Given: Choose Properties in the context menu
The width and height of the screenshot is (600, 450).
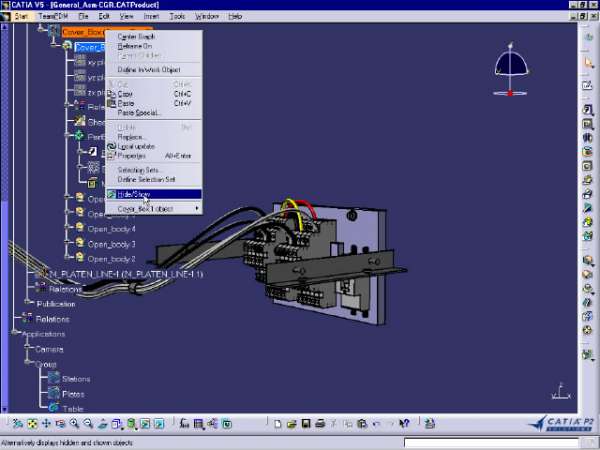Looking at the screenshot, I should pos(154,156).
